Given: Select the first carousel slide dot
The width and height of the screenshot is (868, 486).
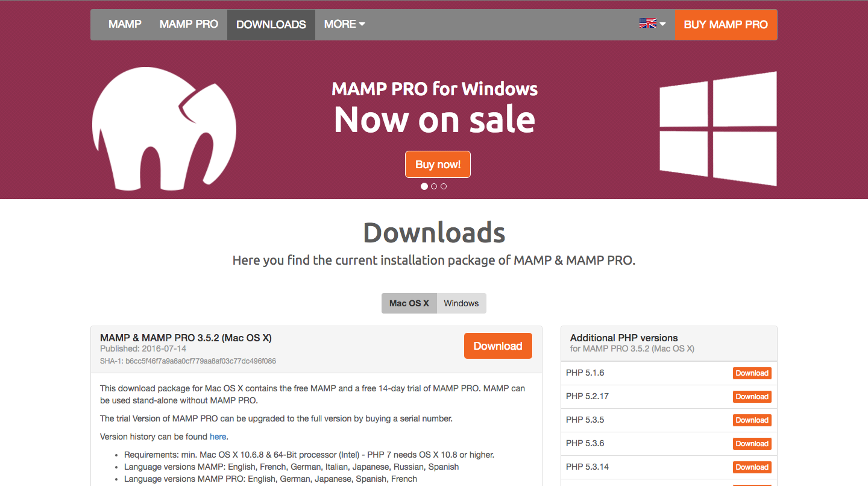Looking at the screenshot, I should [424, 186].
